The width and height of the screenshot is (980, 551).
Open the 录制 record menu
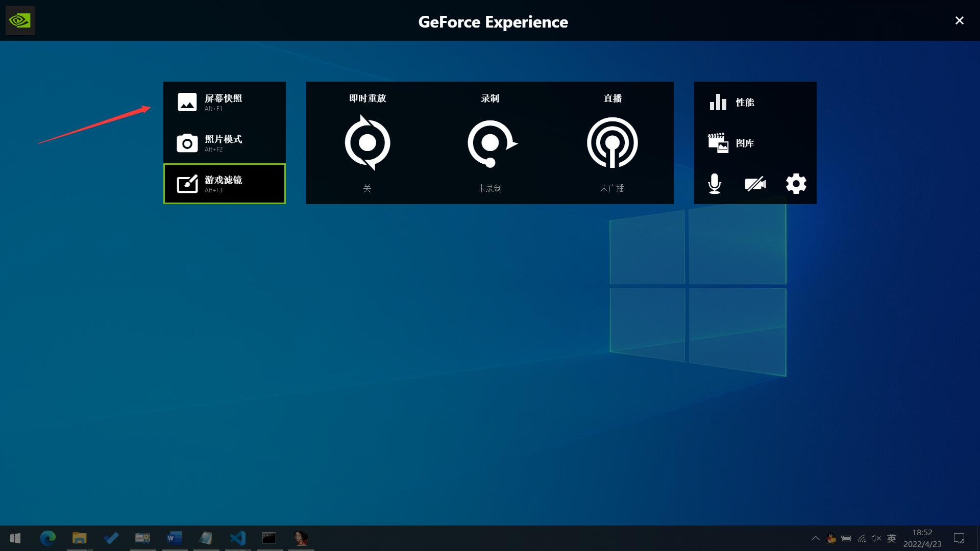point(490,143)
